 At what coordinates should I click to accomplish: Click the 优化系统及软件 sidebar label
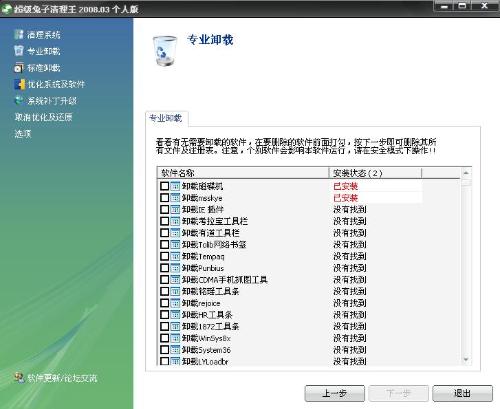(56, 84)
